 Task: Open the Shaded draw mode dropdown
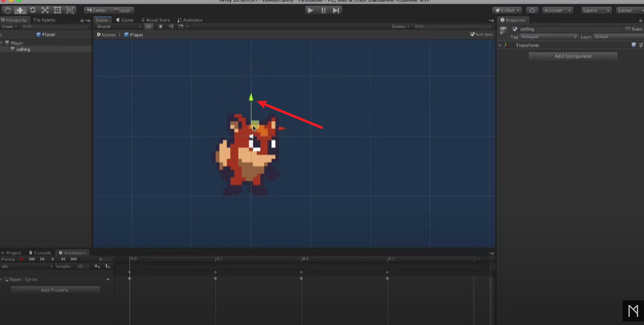tap(118, 27)
